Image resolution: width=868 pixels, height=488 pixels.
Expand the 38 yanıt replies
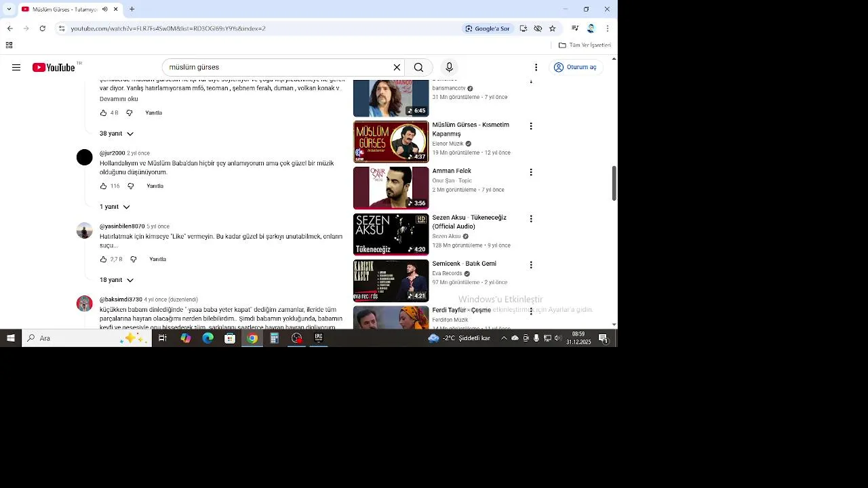(x=117, y=134)
